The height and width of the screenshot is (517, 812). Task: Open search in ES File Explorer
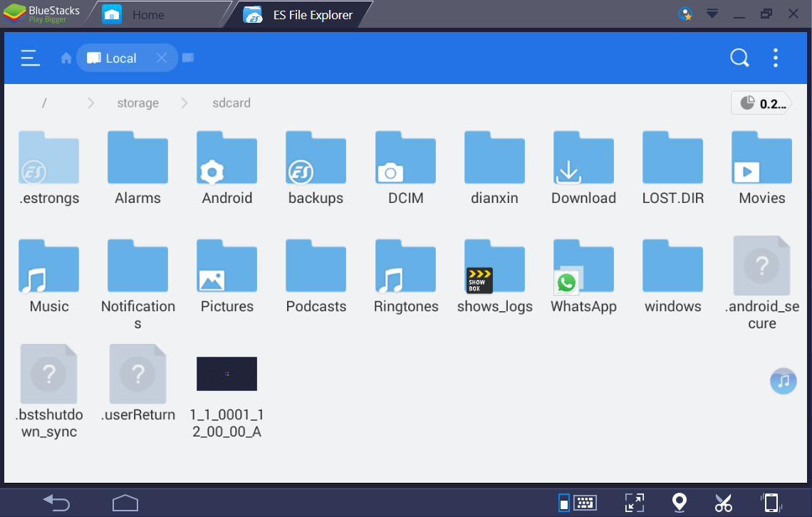(739, 58)
